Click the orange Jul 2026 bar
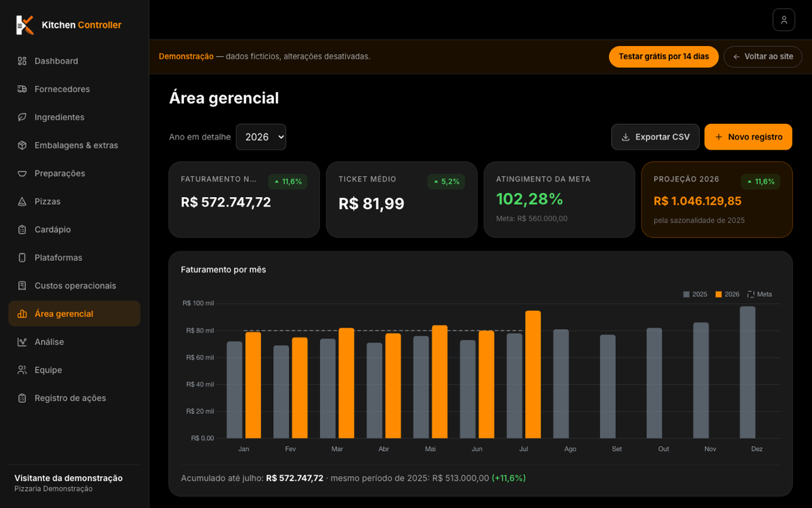The width and height of the screenshot is (812, 508). tap(533, 375)
